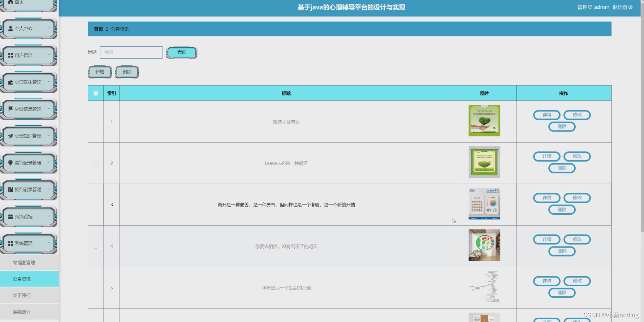644x322 pixels.
Task: Click 修改 for row 5 挫折是另一个生命的开端
Action: (577, 281)
